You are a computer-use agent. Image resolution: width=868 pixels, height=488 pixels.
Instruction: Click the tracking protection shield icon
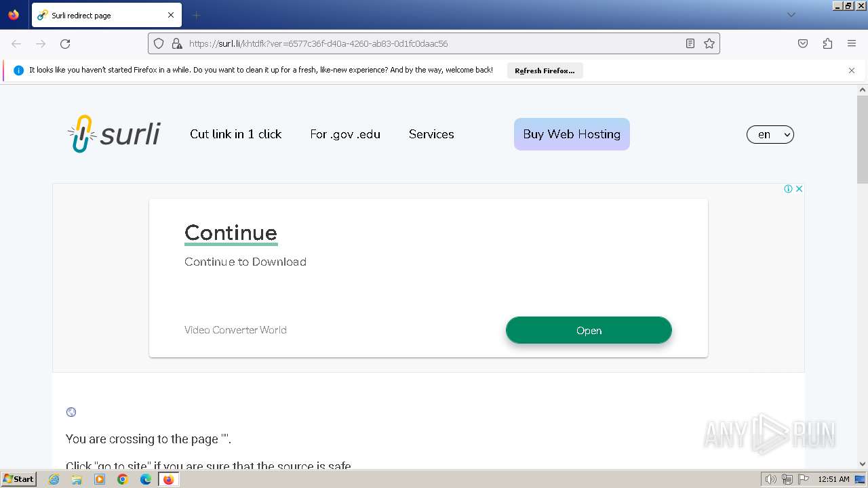[159, 43]
